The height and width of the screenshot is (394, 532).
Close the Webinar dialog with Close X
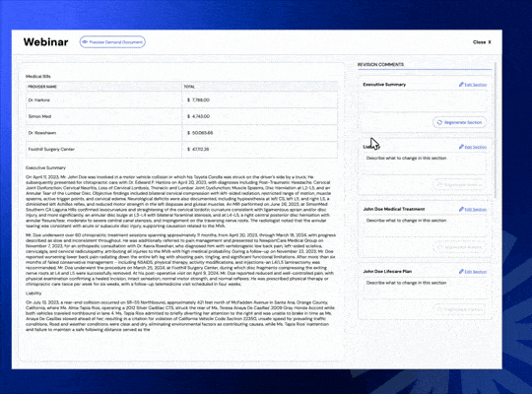point(482,42)
